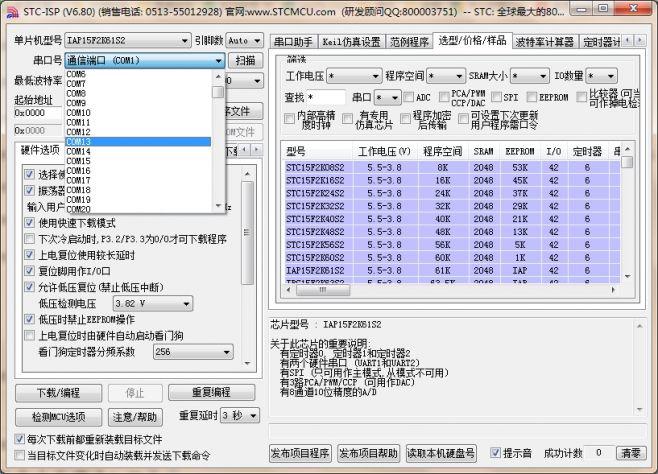Open the 串口 filter dropdown

387,98
